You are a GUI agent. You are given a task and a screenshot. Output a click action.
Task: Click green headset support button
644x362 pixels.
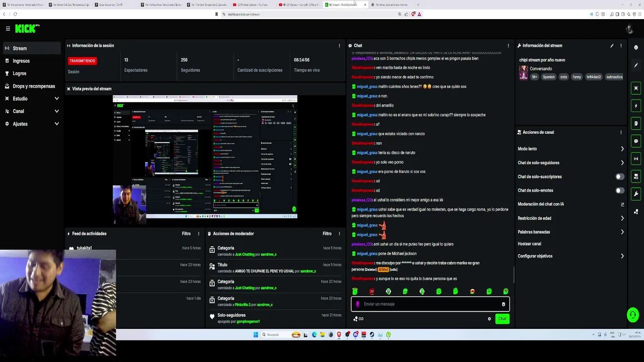tap(633, 315)
